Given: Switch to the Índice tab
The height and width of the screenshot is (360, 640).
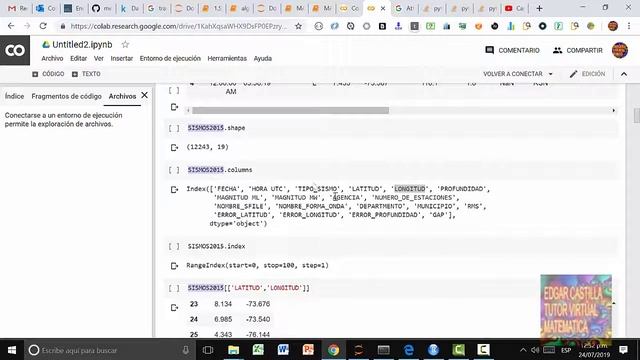Looking at the screenshot, I should coord(14,96).
